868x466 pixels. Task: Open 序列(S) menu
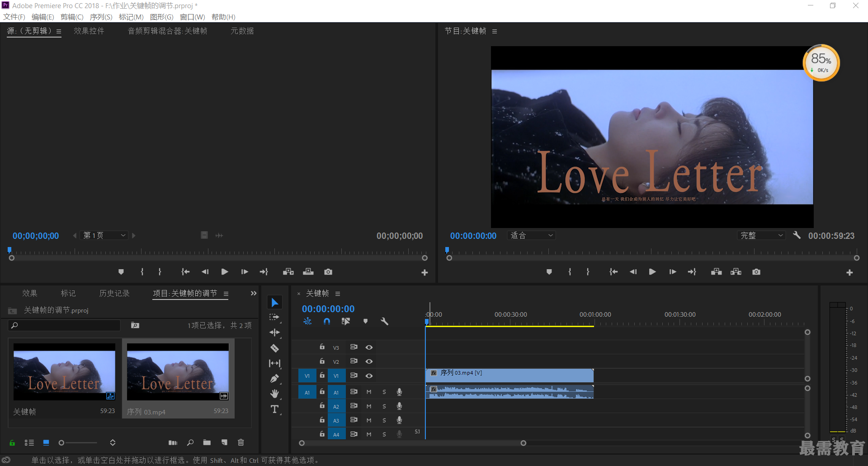101,17
